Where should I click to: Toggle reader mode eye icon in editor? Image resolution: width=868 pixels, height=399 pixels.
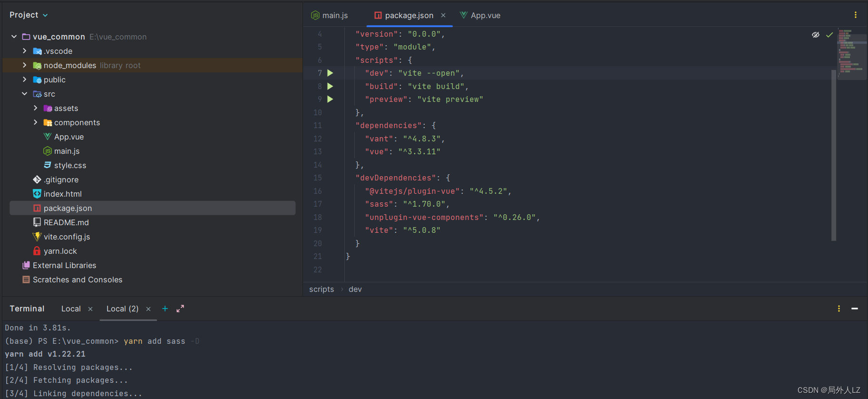pyautogui.click(x=816, y=35)
